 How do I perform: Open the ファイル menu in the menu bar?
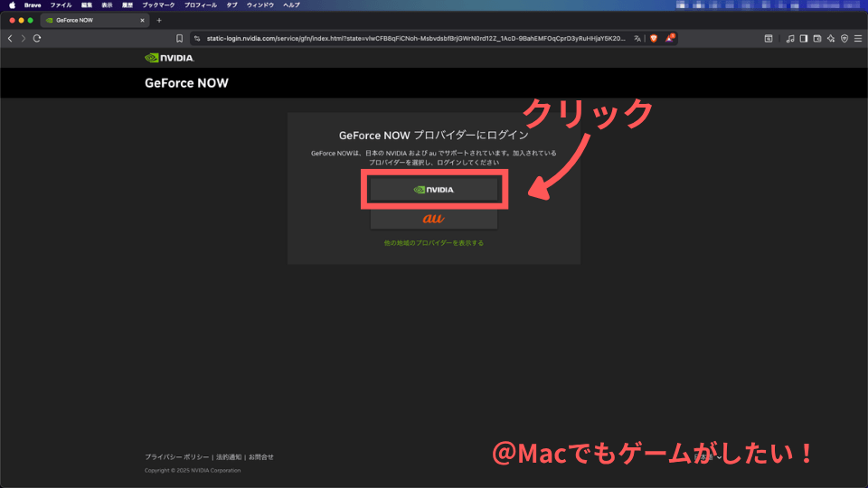tap(61, 5)
